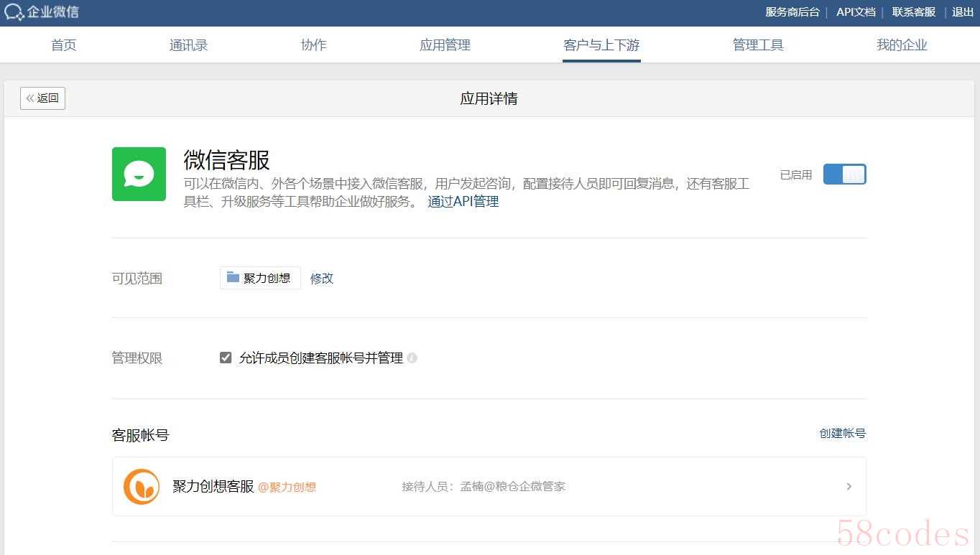The height and width of the screenshot is (555, 980).
Task: Click the @聚力创想 orange label
Action: (x=287, y=487)
